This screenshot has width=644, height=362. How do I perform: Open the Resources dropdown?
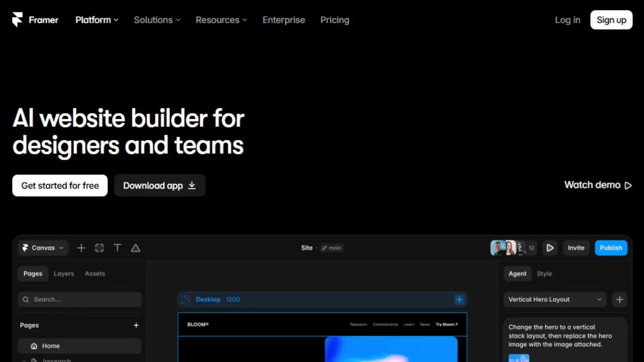pos(221,20)
